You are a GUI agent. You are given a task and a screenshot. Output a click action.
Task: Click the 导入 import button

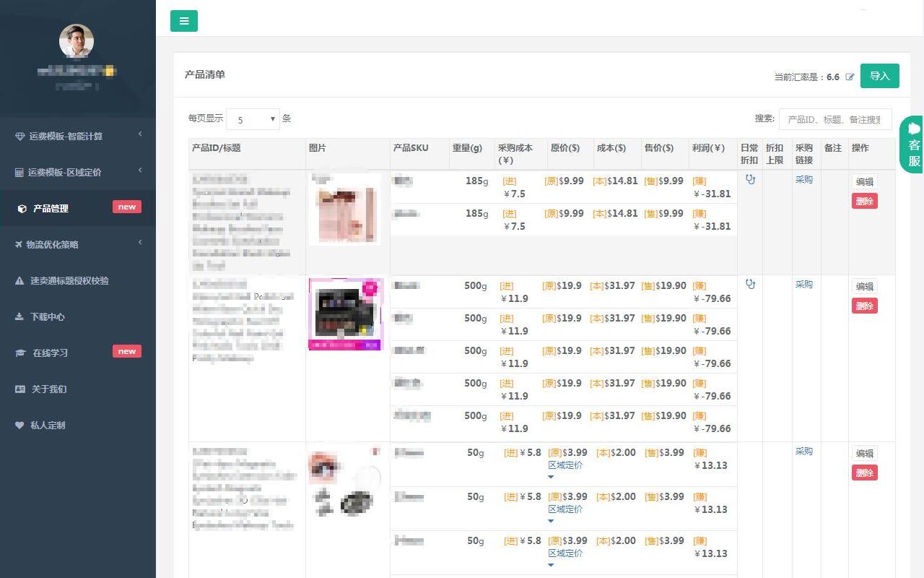pyautogui.click(x=879, y=75)
